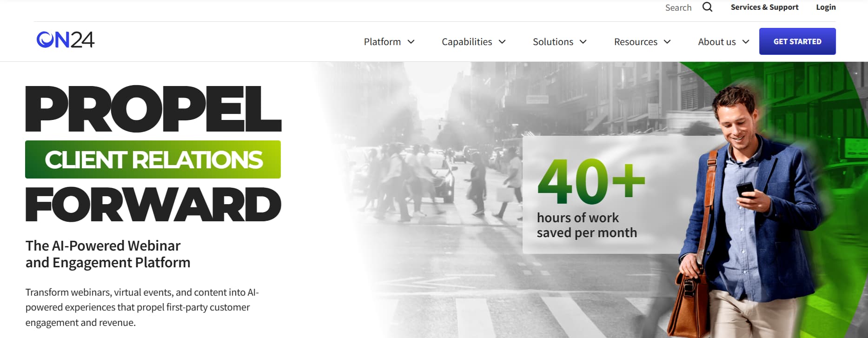Click the man holding a phone image

749,209
